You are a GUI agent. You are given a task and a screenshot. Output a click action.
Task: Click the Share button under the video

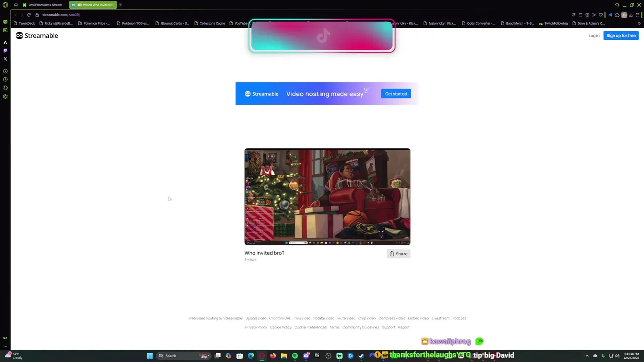pos(398,254)
